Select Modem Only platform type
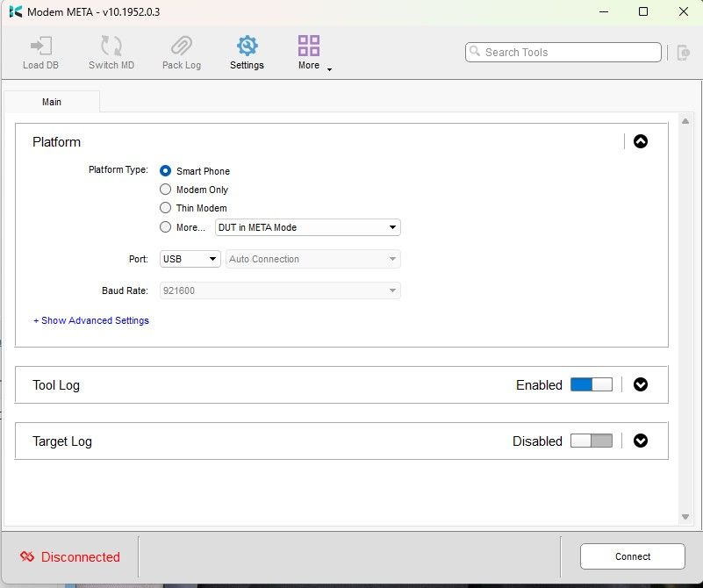This screenshot has width=703, height=588. point(166,190)
